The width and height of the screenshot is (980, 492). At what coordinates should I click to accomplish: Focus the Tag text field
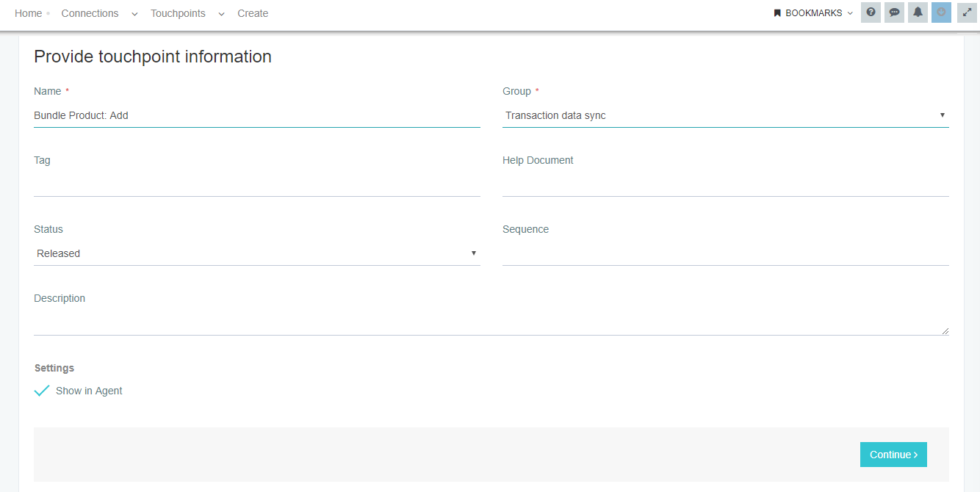[256, 184]
